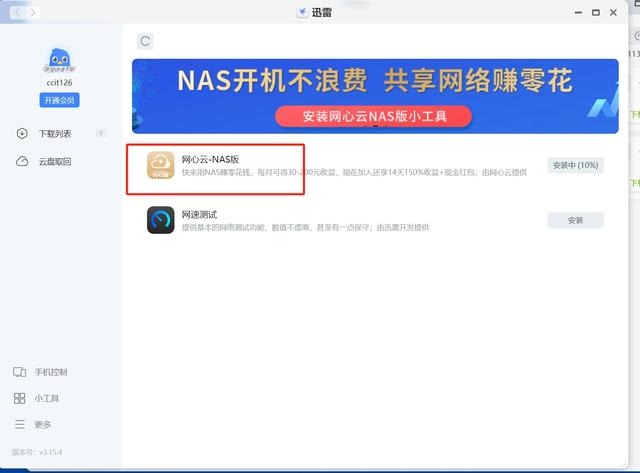Open the 更多 menu

click(42, 424)
